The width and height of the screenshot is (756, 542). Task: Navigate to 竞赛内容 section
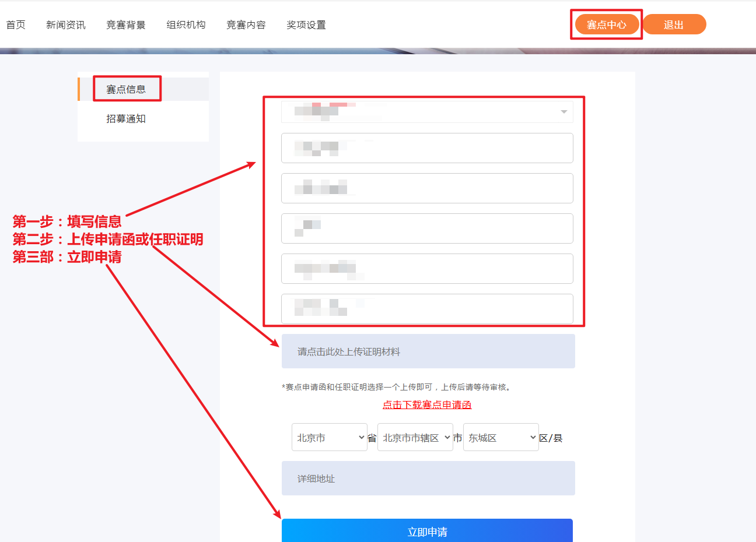click(x=246, y=24)
